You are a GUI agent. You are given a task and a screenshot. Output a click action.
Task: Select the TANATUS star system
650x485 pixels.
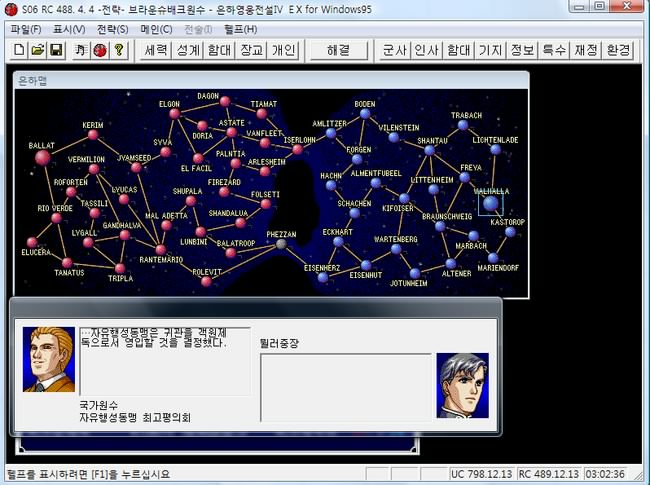coord(67,262)
